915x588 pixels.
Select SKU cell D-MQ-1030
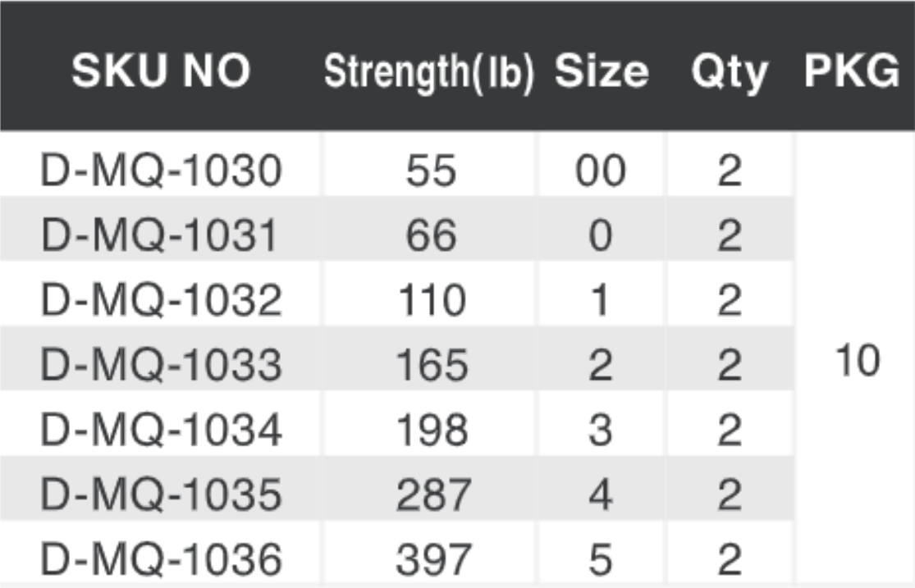[161, 171]
